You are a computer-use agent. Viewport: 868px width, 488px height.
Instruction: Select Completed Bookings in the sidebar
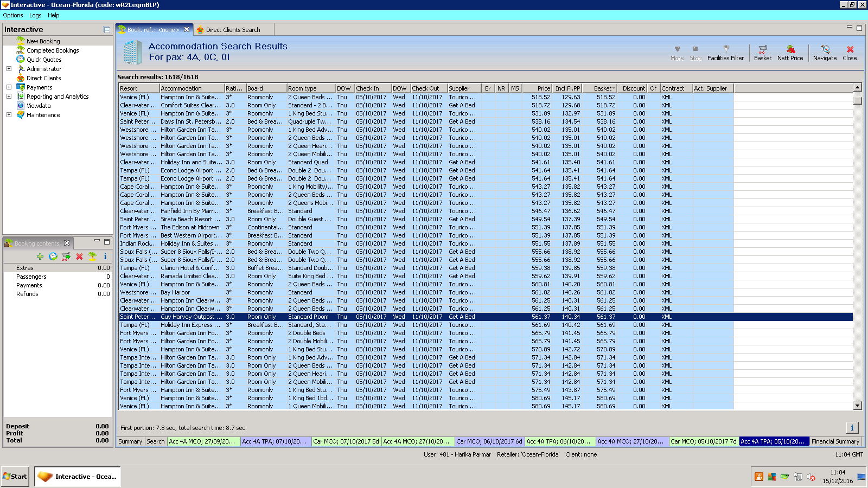click(53, 50)
